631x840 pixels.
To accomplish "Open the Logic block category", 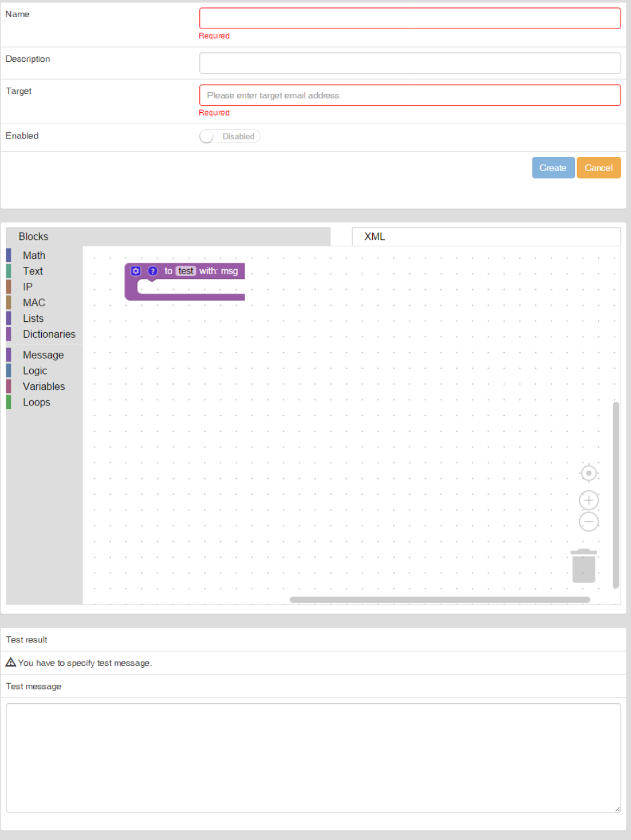I will (x=34, y=371).
